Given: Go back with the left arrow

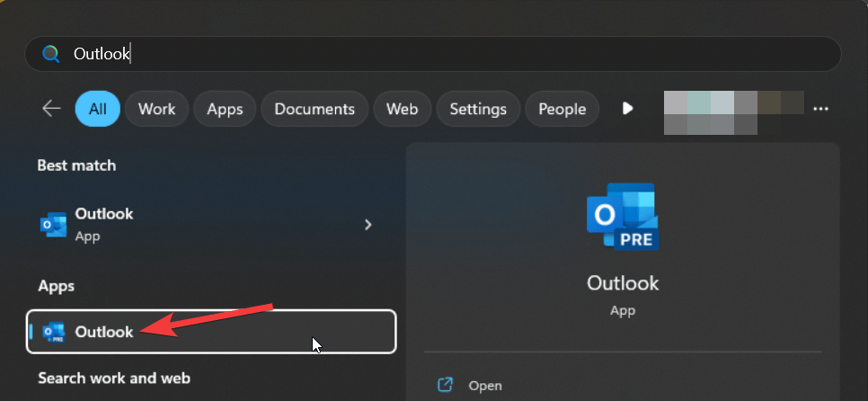Looking at the screenshot, I should (x=51, y=109).
